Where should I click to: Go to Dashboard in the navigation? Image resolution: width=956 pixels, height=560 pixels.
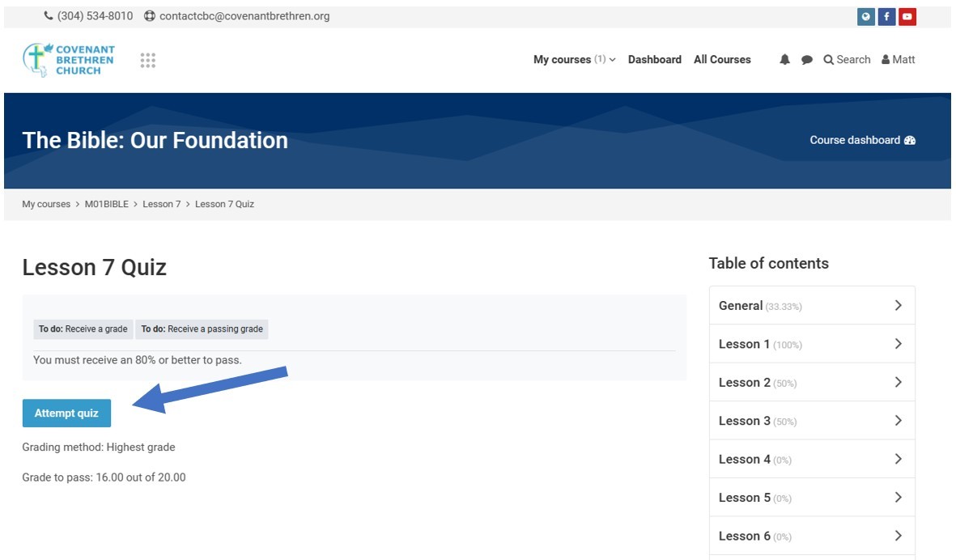point(655,59)
